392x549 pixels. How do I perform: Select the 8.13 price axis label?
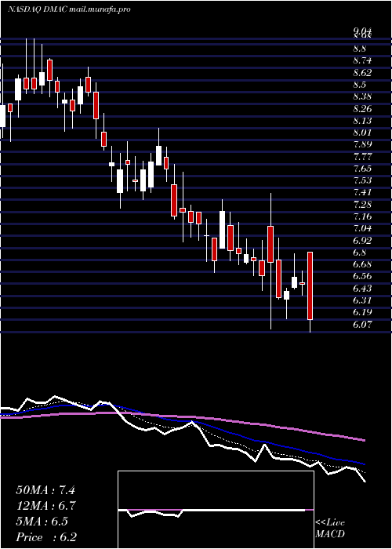(362, 121)
